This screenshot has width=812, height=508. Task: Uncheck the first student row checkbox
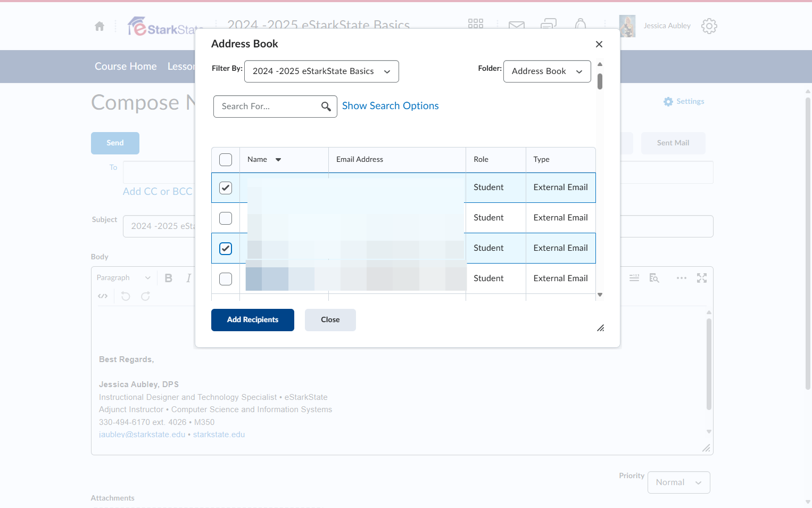pyautogui.click(x=226, y=188)
